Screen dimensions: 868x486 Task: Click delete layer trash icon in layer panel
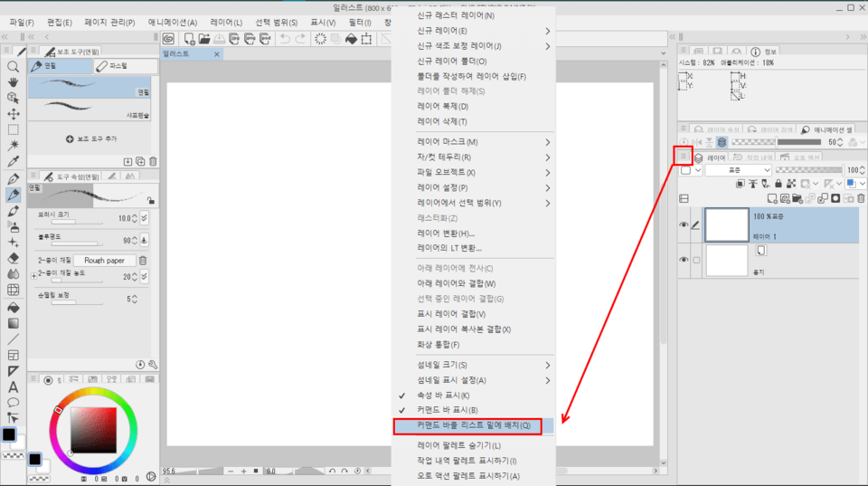point(861,198)
